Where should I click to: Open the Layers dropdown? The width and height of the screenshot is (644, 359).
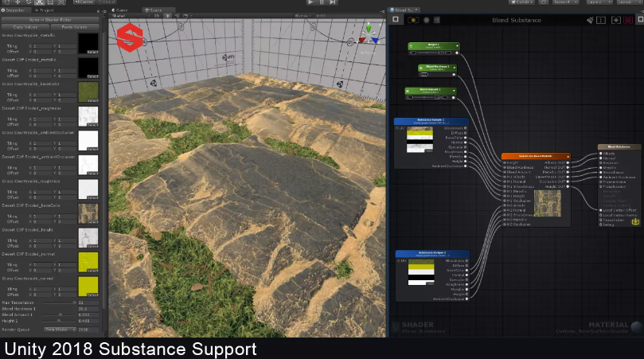(598, 2)
